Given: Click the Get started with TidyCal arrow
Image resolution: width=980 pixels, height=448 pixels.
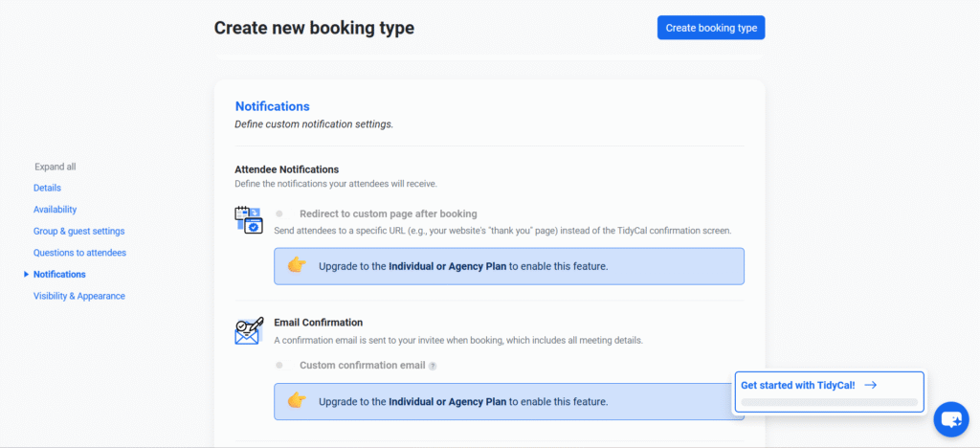Looking at the screenshot, I should [x=870, y=385].
